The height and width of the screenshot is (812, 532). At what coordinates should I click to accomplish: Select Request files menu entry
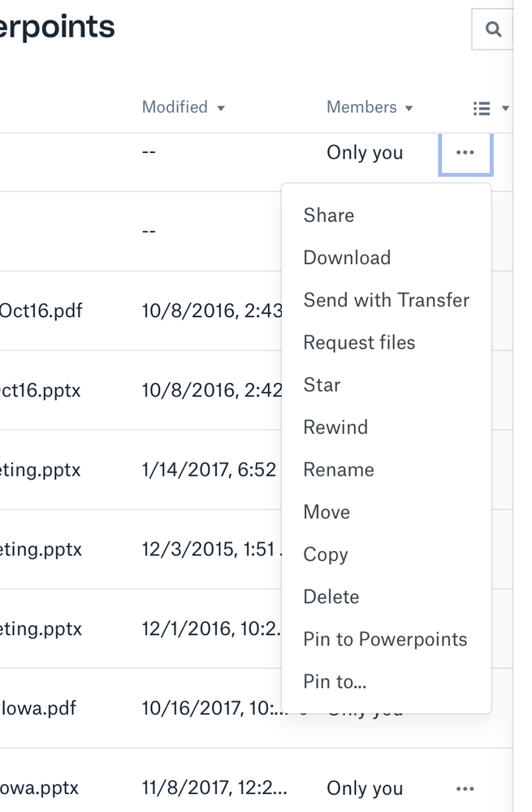tap(359, 343)
